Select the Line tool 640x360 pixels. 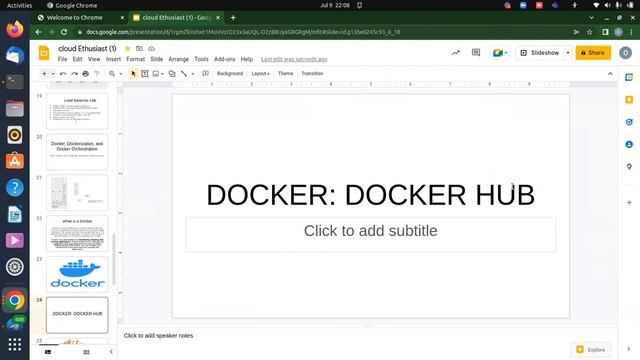click(x=184, y=73)
